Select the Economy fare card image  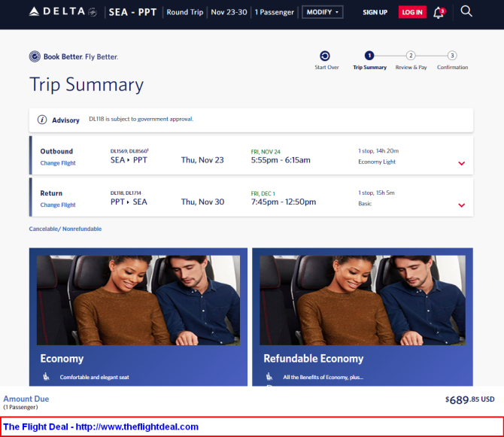138,300
